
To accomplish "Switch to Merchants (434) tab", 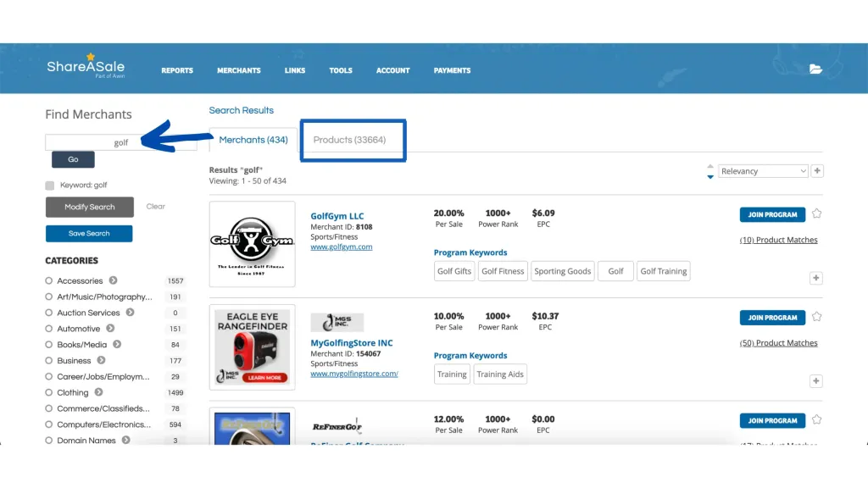I will pos(253,140).
